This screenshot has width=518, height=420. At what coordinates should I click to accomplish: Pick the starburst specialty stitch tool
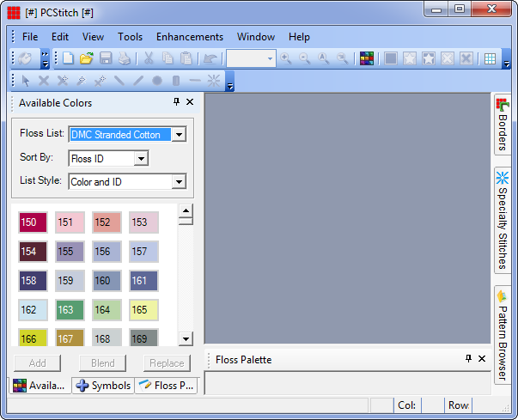coord(214,80)
